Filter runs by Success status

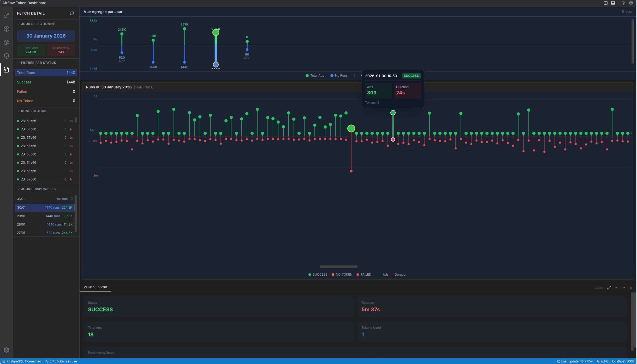click(x=46, y=82)
